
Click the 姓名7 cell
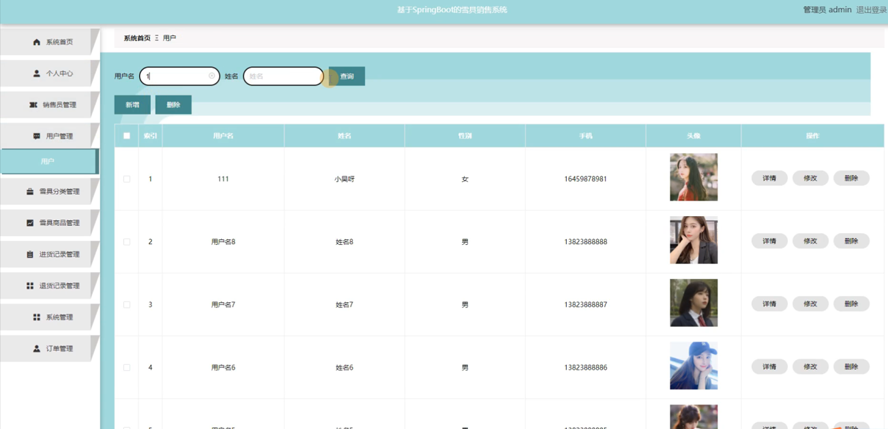[344, 304]
